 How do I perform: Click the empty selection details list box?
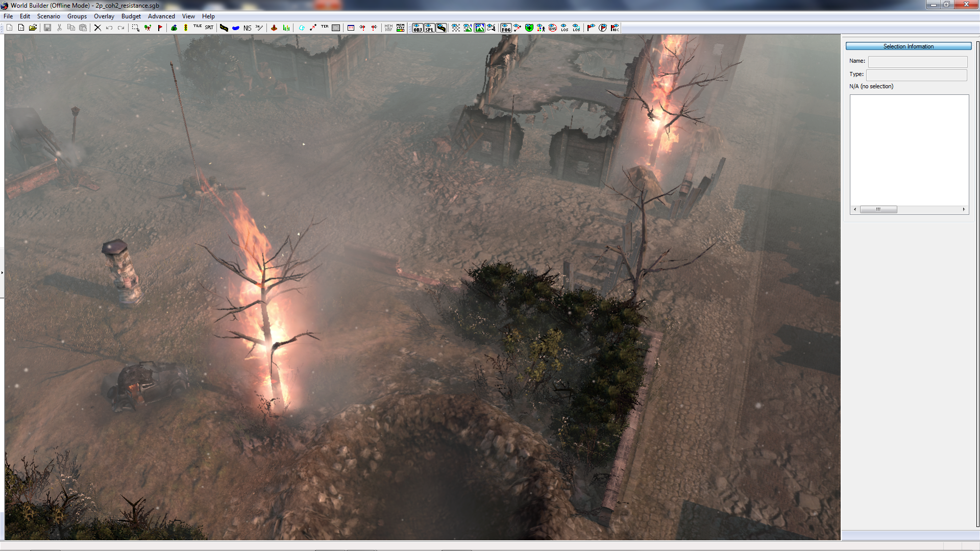909,150
